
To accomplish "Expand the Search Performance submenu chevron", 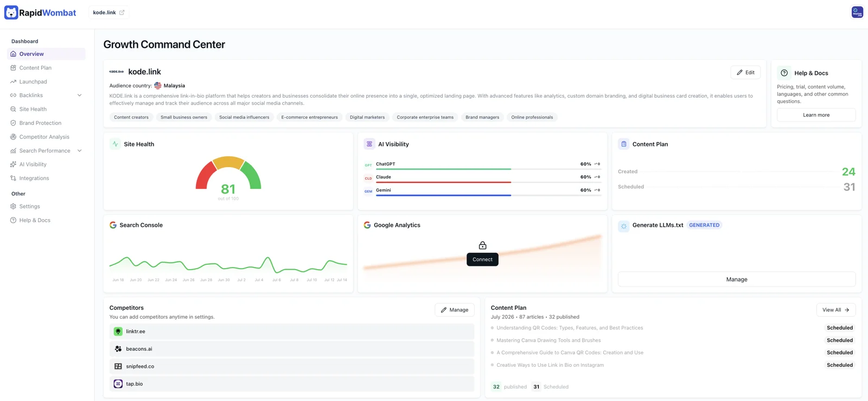I will pos(79,151).
